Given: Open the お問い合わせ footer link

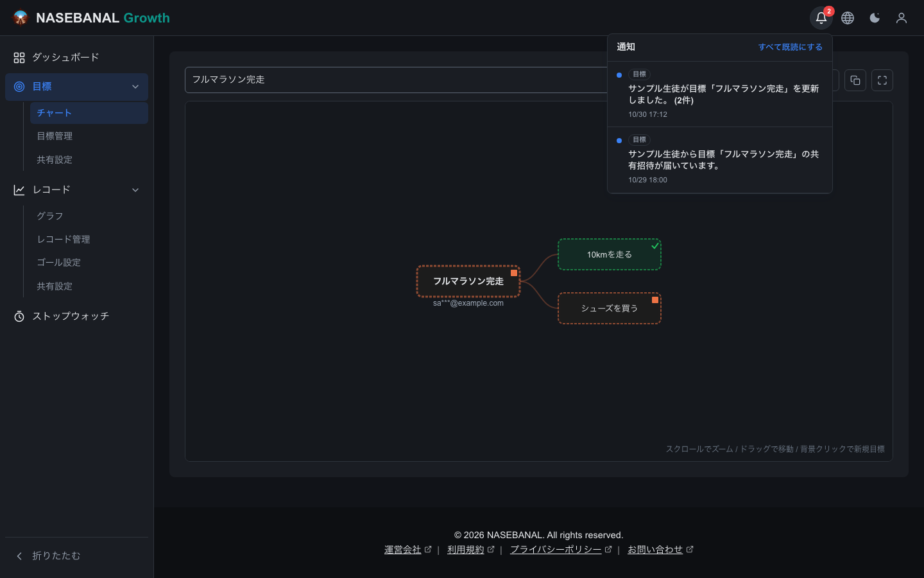Looking at the screenshot, I should [x=655, y=549].
